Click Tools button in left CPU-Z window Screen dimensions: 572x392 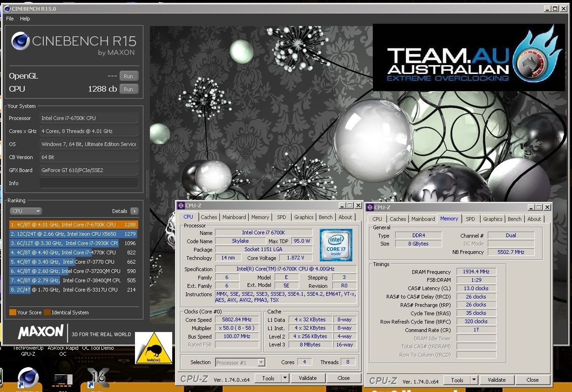tap(269, 379)
